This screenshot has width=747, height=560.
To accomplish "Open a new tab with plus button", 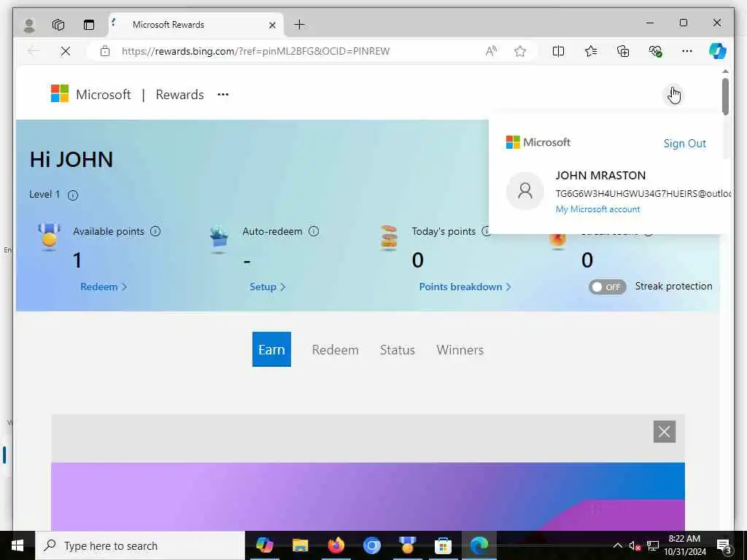I will click(299, 25).
